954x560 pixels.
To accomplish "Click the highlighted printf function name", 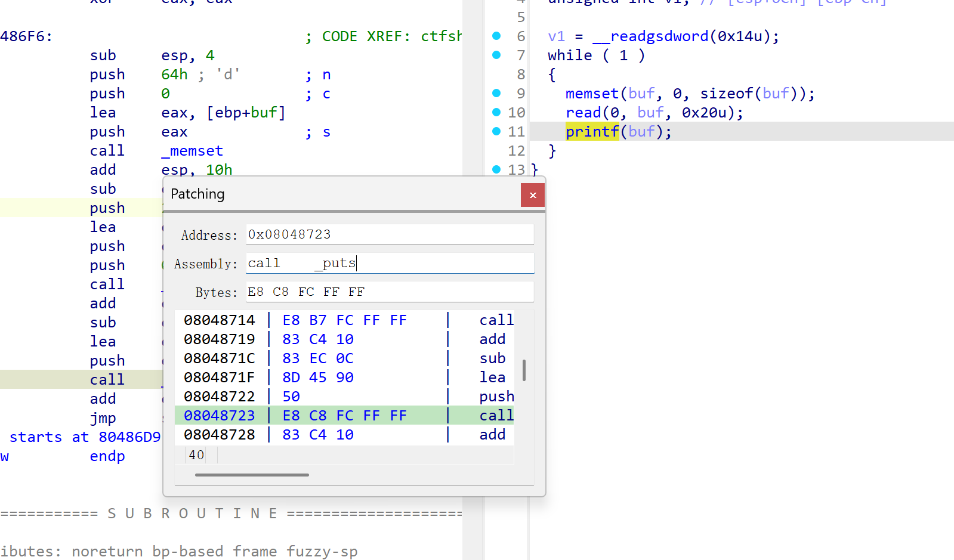I will pos(592,131).
